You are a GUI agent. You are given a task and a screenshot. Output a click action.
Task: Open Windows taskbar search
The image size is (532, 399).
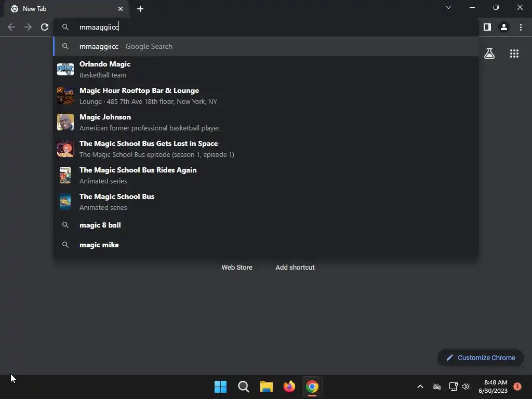pos(243,387)
